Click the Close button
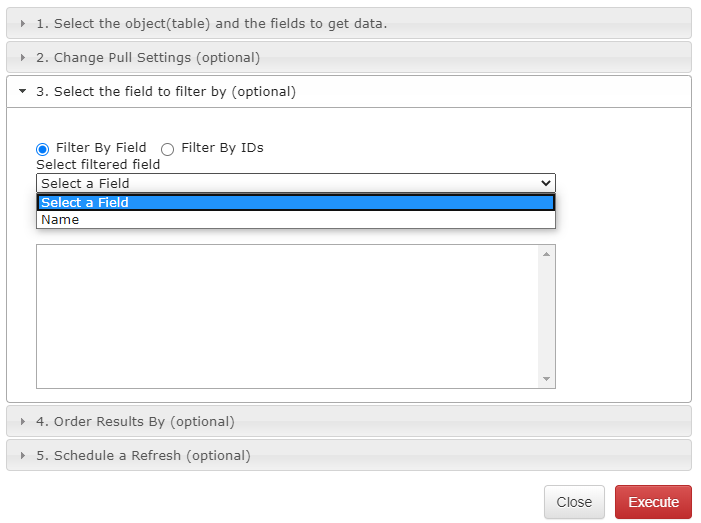Screen dimensions: 701x523 pyautogui.click(x=574, y=502)
